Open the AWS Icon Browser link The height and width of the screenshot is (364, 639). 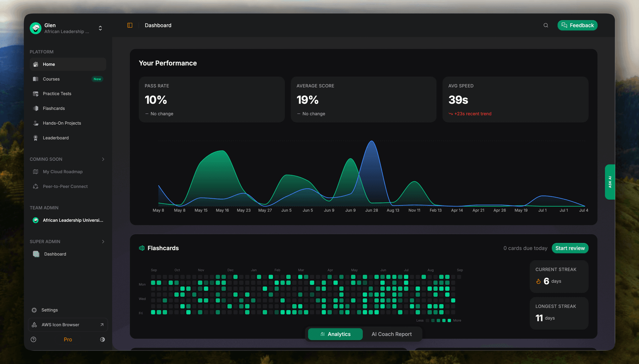click(x=68, y=325)
